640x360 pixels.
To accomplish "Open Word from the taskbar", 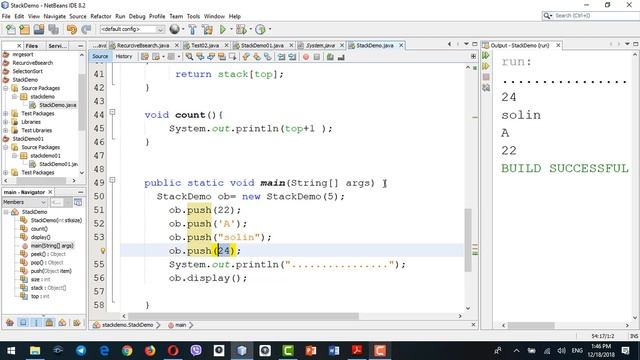I will 334,351.
